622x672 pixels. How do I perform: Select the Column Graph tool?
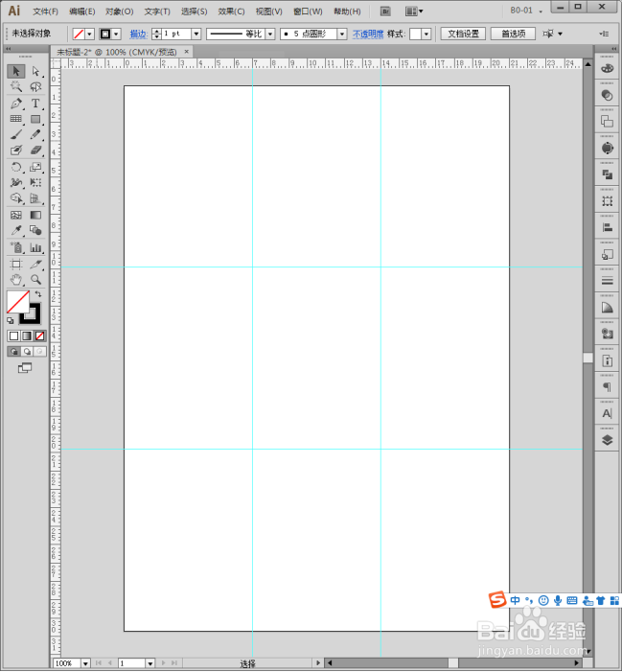point(36,247)
